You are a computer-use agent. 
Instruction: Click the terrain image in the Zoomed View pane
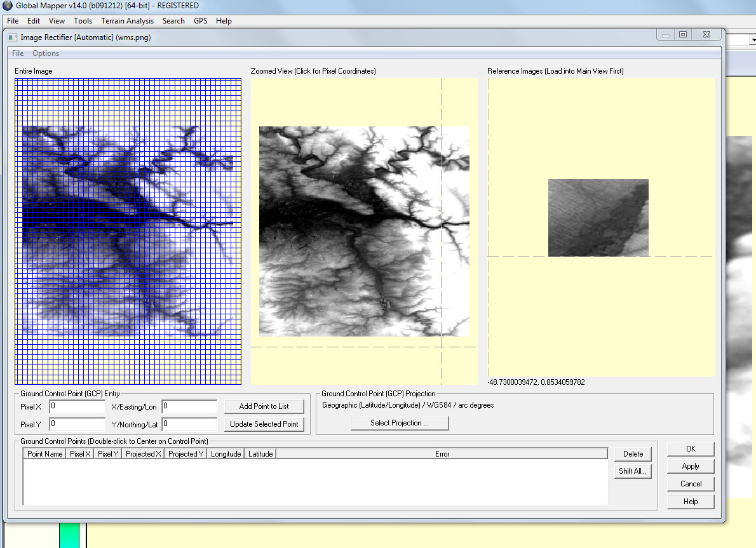pos(364,231)
